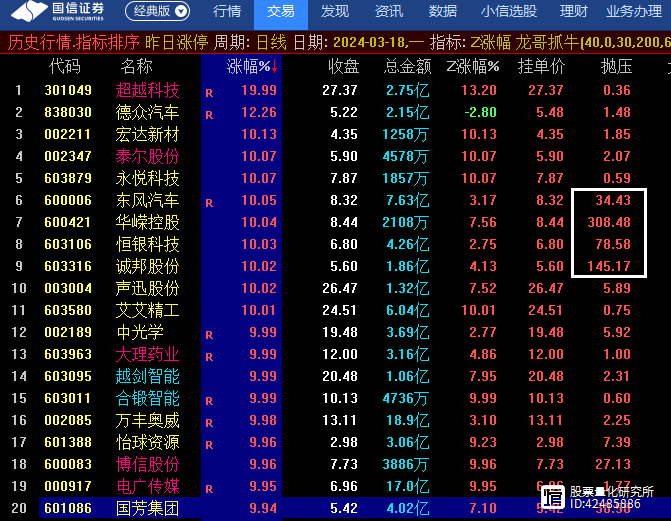The height and width of the screenshot is (521, 671).
Task: Click 收盘 value 27.37
Action: pos(340,90)
